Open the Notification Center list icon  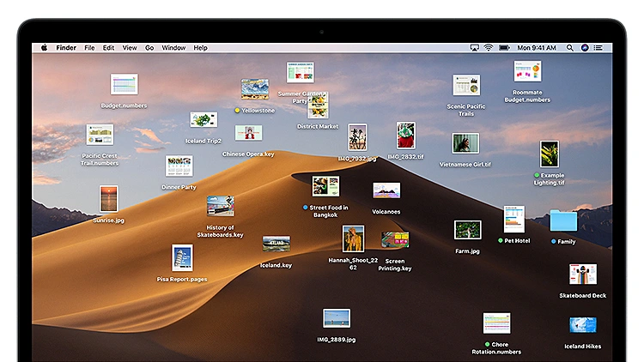pyautogui.click(x=598, y=48)
